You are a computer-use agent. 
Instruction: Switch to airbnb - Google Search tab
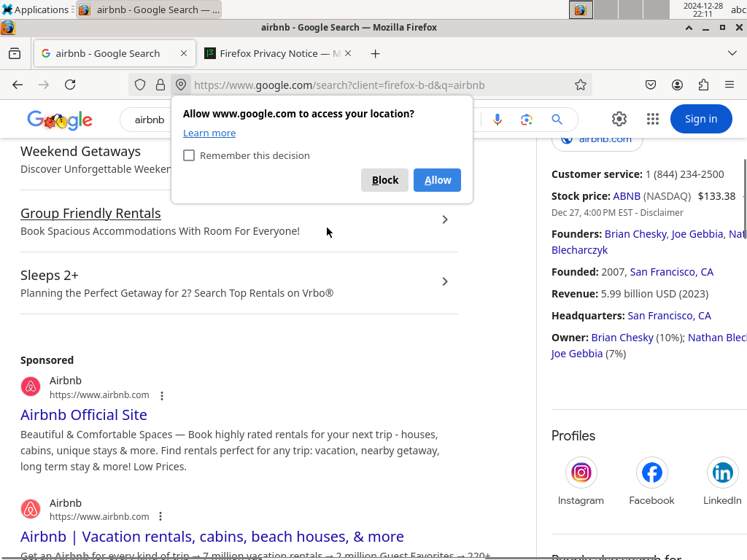[115, 53]
